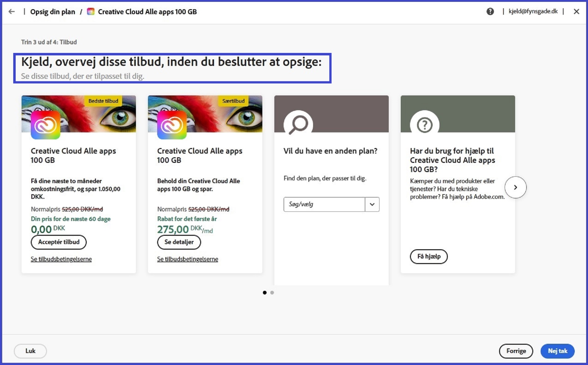Viewport: 588px width, 365px height.
Task: Click the Trin 3 ud af 4: Tilbud text
Action: tap(49, 42)
